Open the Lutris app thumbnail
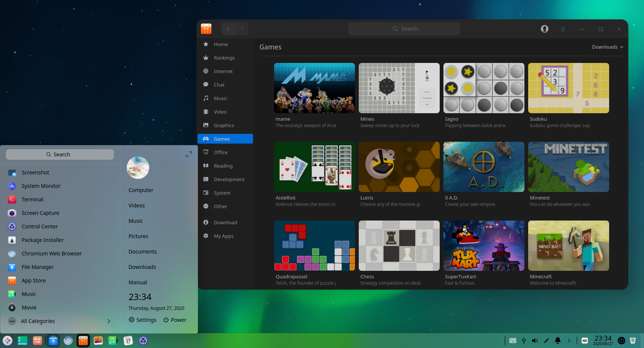Image resolution: width=644 pixels, height=348 pixels. click(399, 167)
